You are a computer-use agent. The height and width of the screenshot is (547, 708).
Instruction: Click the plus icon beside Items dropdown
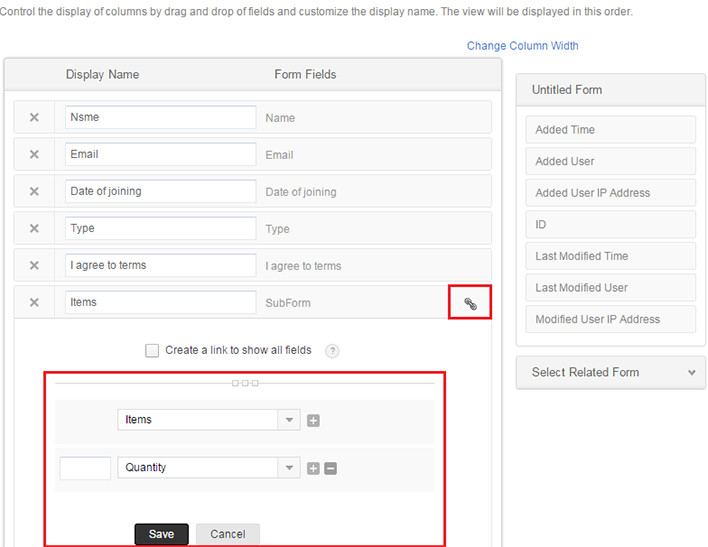pos(313,421)
